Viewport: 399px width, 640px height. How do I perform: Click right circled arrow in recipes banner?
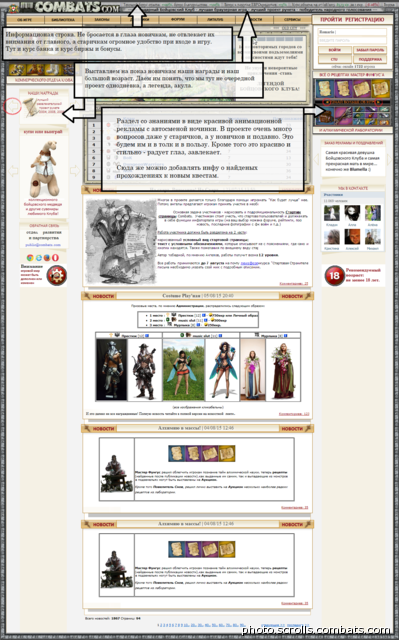[x=379, y=102]
